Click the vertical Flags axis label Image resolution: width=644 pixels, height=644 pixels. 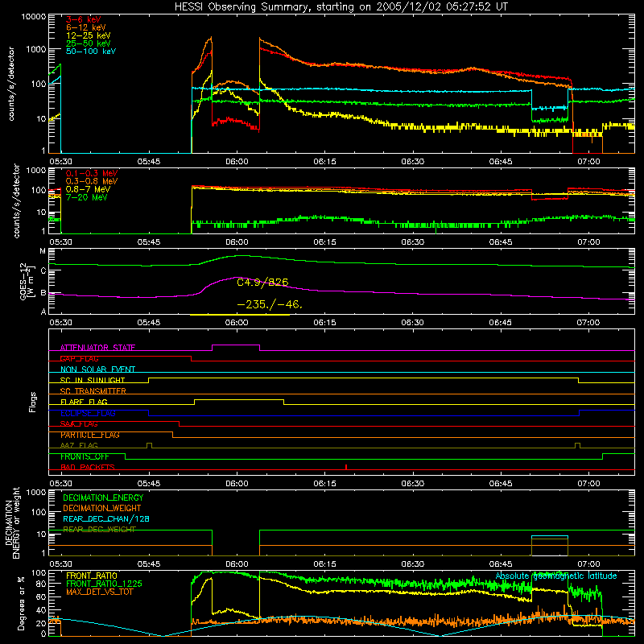coord(32,402)
